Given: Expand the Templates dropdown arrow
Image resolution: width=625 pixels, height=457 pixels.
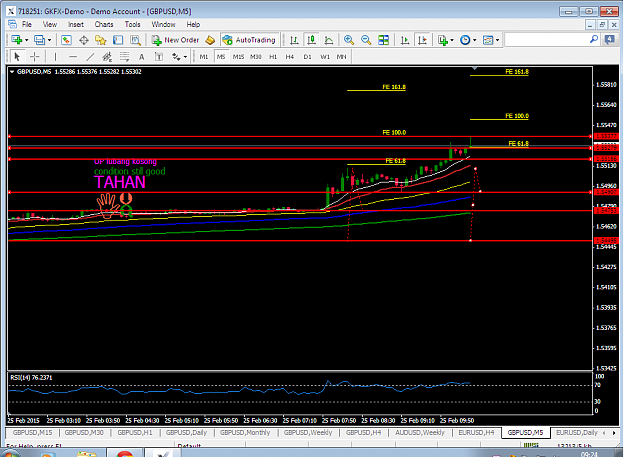Looking at the screenshot, I should tap(497, 40).
